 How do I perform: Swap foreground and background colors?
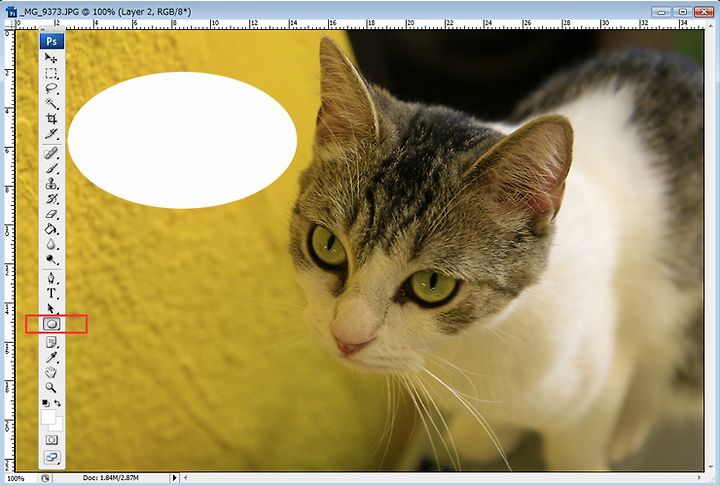point(57,403)
